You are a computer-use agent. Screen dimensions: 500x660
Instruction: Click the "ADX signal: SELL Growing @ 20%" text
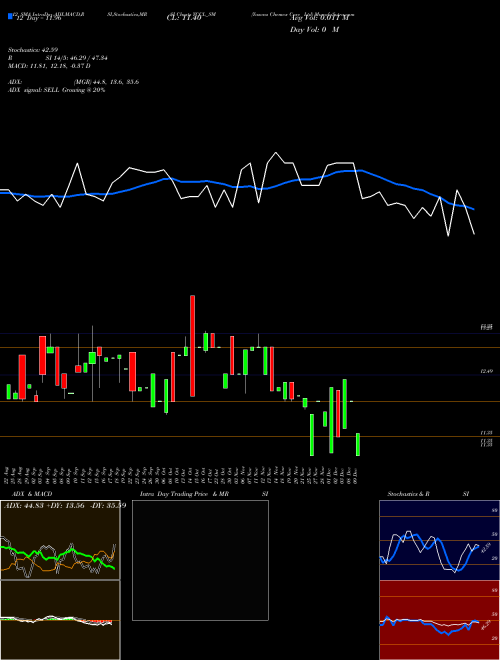[x=56, y=90]
